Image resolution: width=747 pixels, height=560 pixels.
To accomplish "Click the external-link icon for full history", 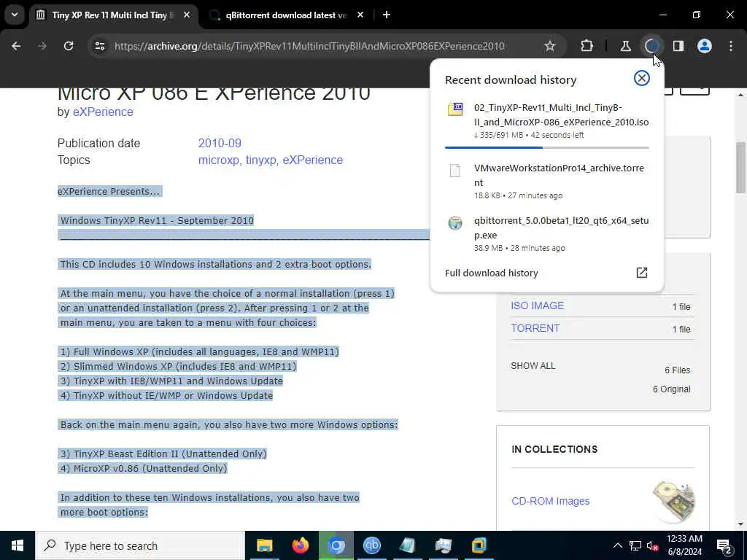I will (x=642, y=273).
